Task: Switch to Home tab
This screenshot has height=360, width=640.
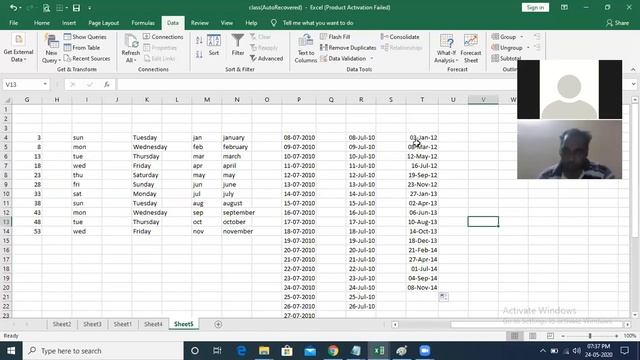Action: pos(42,23)
